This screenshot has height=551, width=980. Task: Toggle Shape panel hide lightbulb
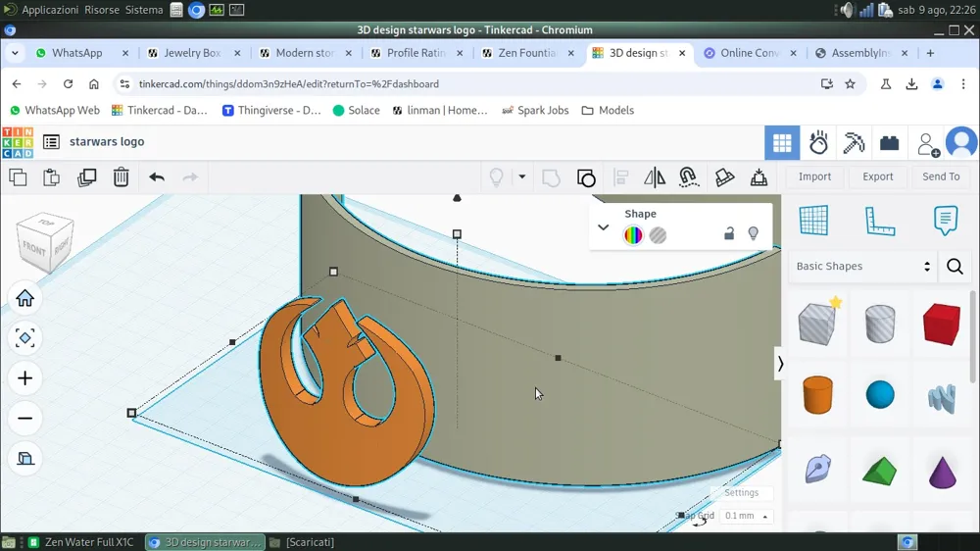click(x=753, y=234)
